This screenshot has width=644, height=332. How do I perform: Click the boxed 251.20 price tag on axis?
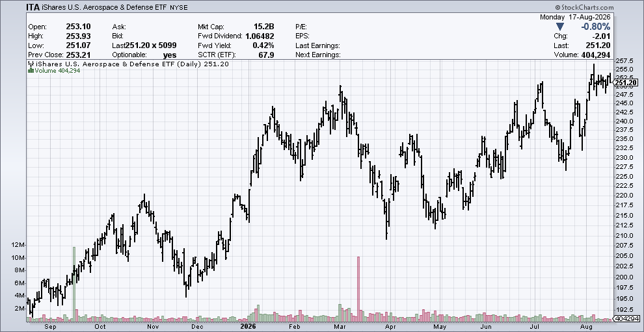[x=626, y=83]
